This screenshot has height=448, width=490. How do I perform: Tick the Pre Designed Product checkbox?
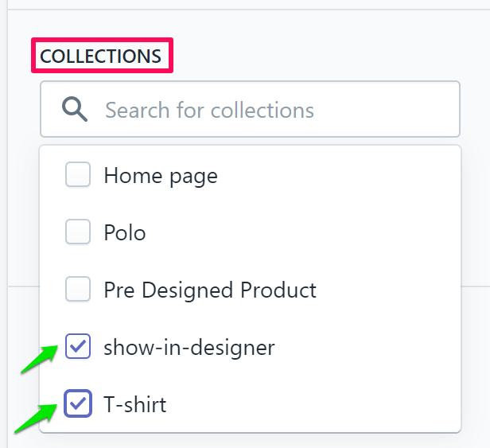coord(78,290)
